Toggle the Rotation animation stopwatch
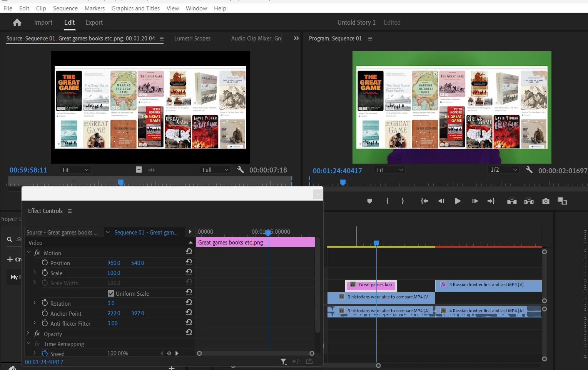588x370 pixels. (45, 303)
